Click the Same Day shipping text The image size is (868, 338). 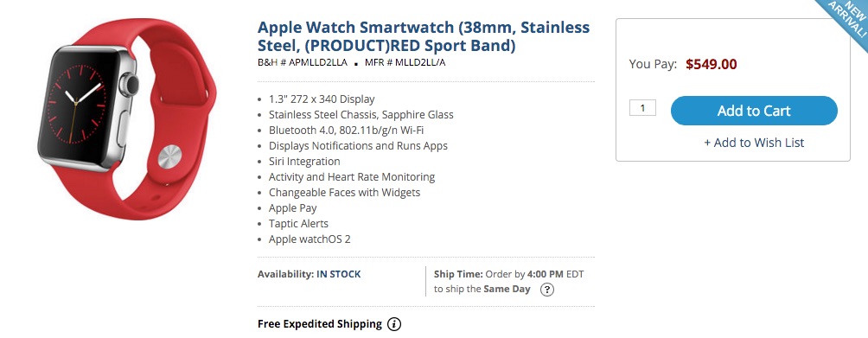point(507,289)
